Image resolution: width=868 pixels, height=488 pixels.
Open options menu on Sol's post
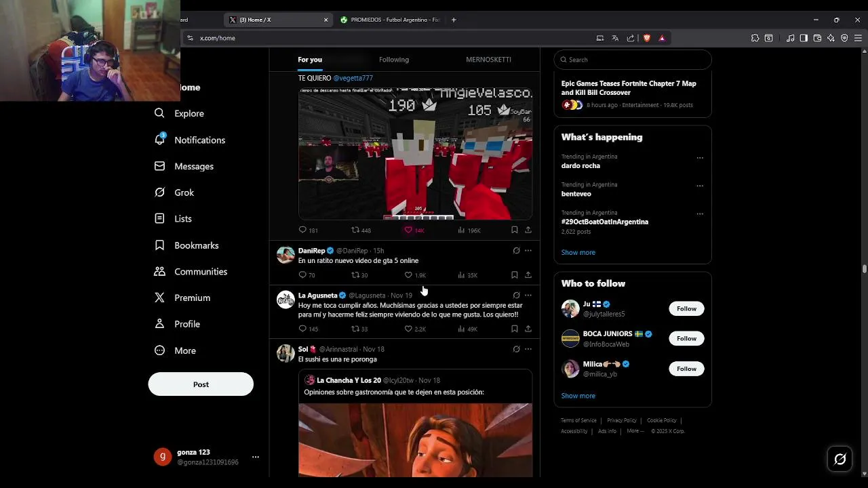[528, 349]
